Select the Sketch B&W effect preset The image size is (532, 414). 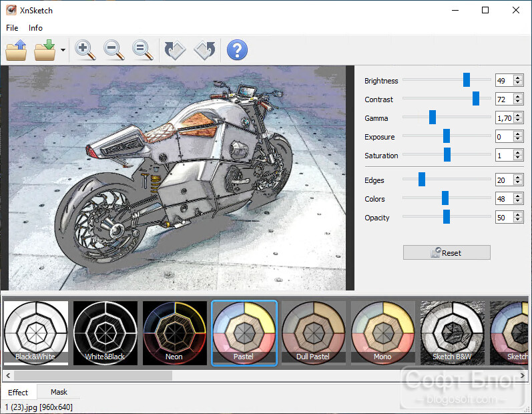pos(453,333)
